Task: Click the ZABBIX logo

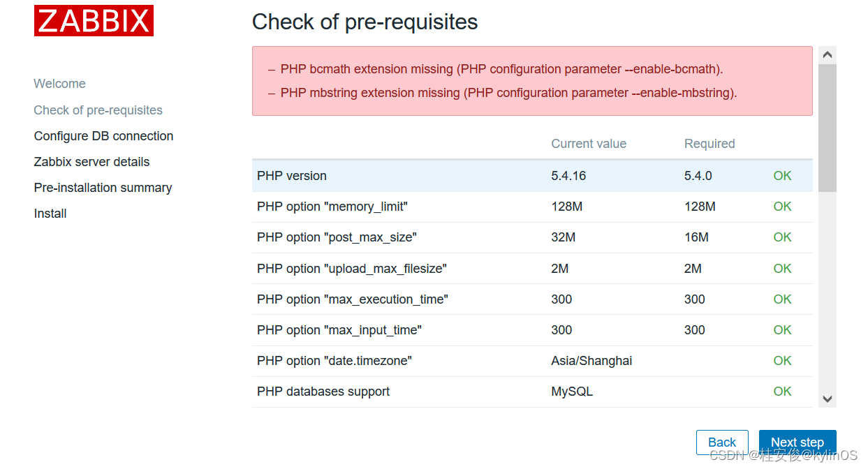Action: coord(94,21)
